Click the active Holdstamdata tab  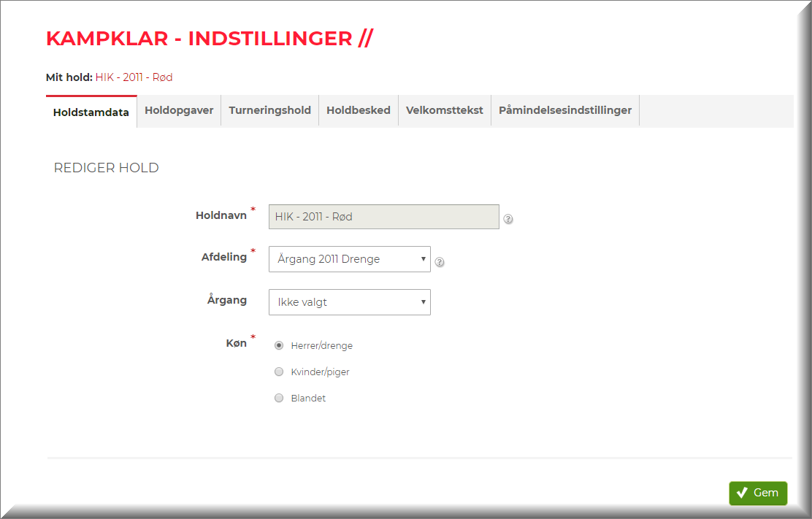tap(91, 112)
